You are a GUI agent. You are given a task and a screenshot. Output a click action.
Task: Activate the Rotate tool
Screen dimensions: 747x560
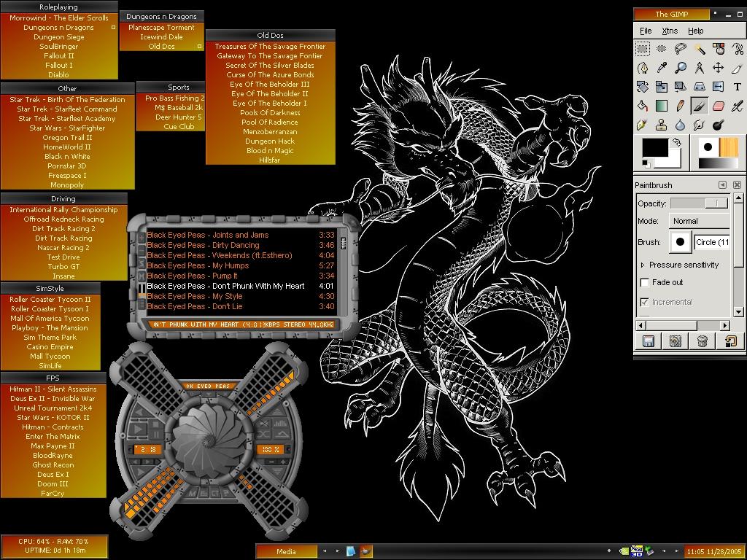click(x=643, y=87)
